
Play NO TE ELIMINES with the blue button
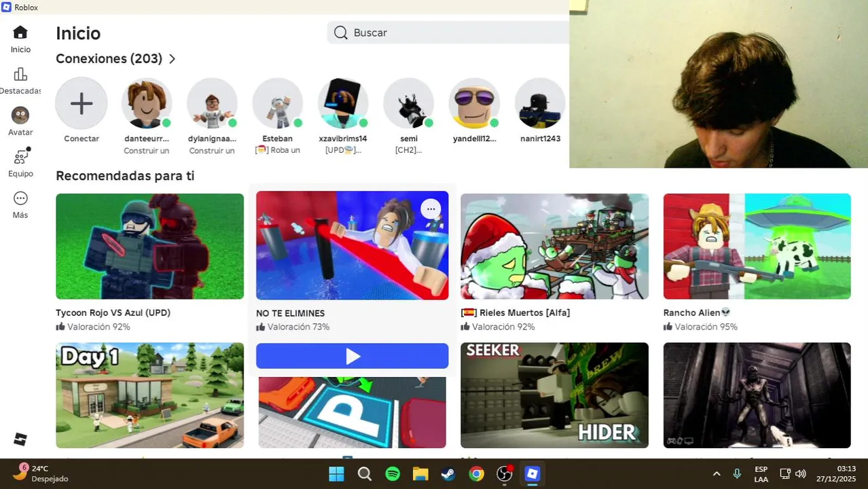point(352,356)
